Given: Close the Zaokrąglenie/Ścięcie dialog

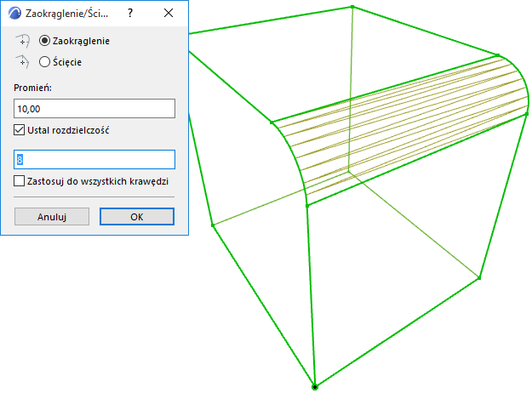Looking at the screenshot, I should point(169,14).
